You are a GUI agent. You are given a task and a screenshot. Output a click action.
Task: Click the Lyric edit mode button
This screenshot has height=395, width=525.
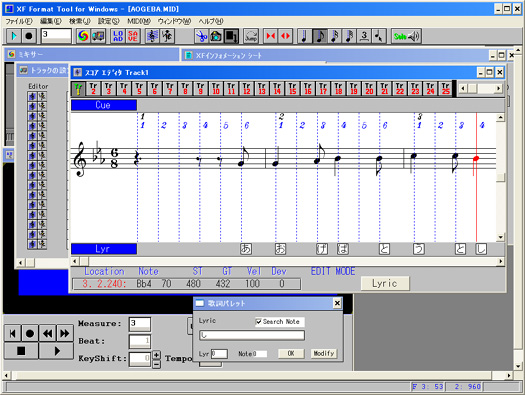[385, 284]
